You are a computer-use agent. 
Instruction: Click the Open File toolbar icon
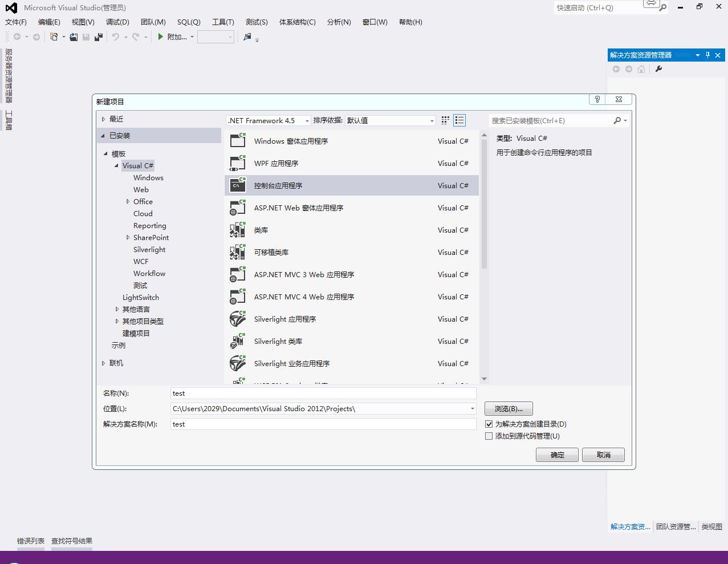click(x=74, y=36)
